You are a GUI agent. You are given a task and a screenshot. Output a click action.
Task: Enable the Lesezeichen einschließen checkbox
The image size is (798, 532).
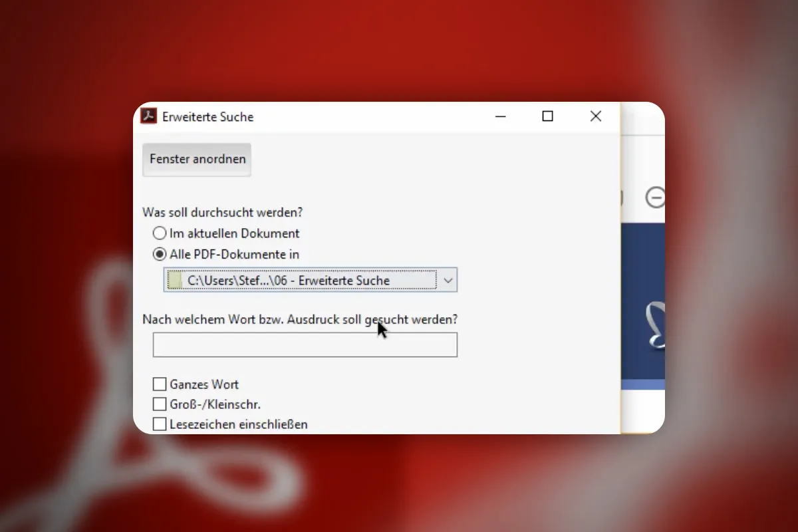(x=160, y=424)
